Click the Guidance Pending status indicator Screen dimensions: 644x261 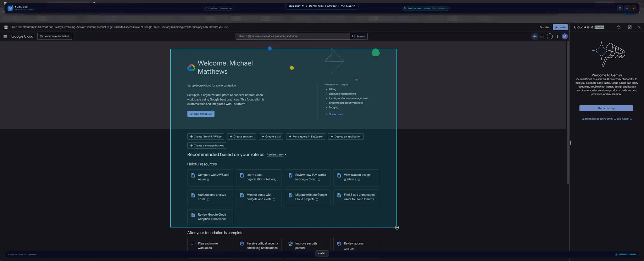pos(626,254)
